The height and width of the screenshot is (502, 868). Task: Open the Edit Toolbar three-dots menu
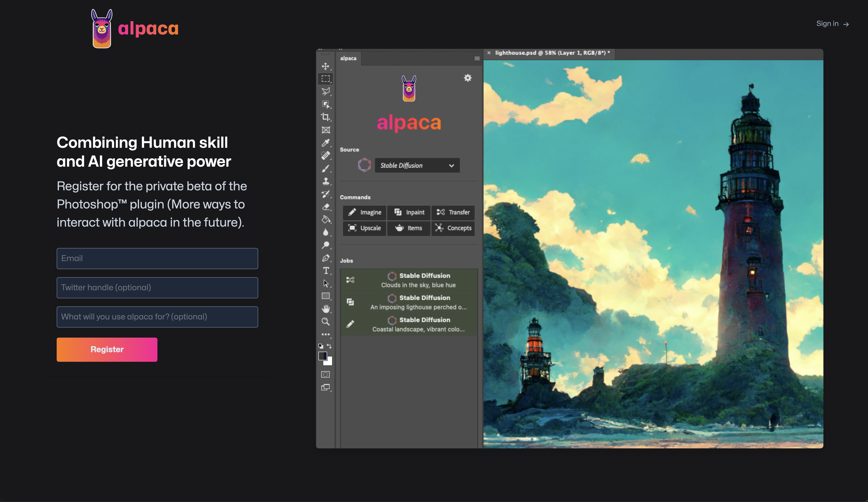pos(325,334)
